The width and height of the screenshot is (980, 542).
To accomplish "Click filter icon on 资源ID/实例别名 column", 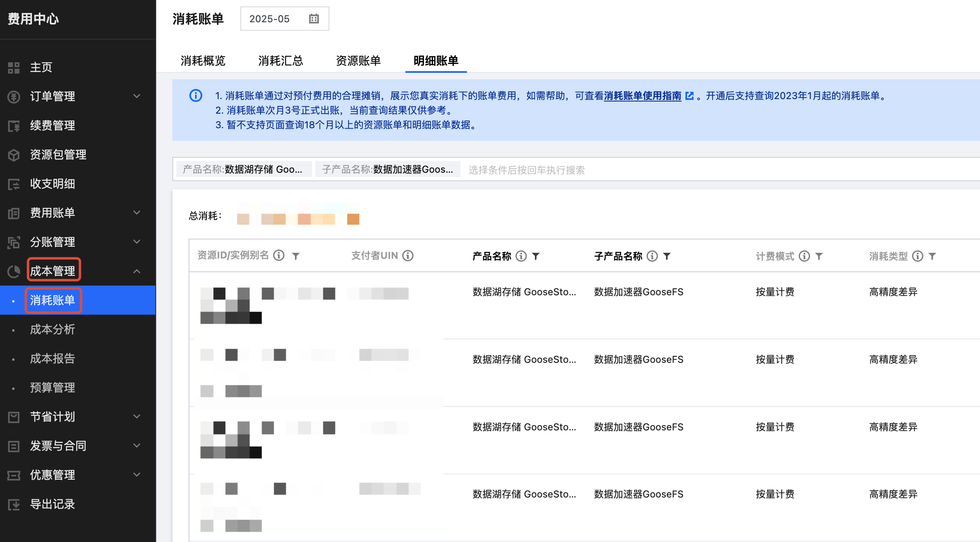I will point(296,256).
